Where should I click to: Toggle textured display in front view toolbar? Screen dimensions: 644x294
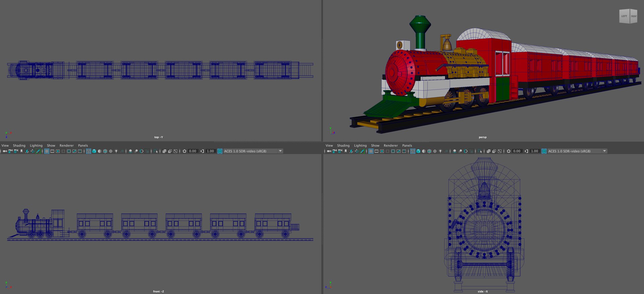pyautogui.click(x=111, y=151)
